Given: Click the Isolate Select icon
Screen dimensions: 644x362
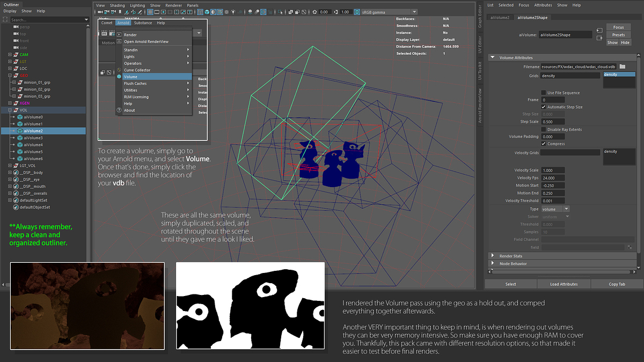Looking at the screenshot, I should (280, 12).
